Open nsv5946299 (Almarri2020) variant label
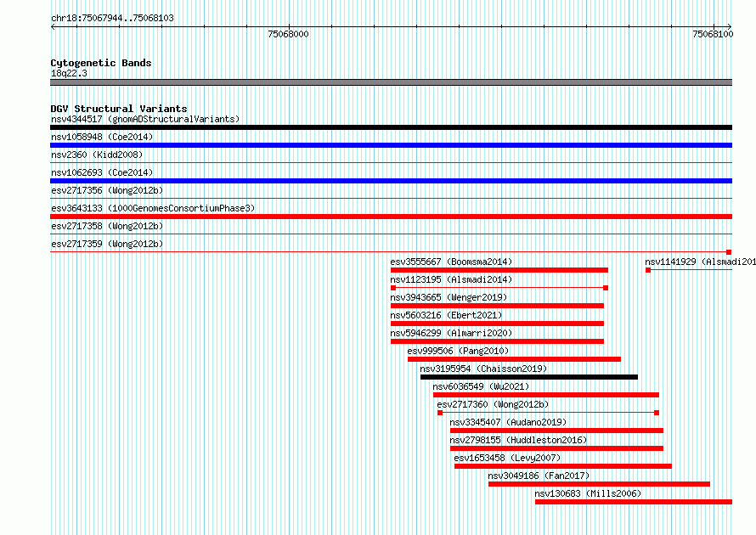 [451, 333]
